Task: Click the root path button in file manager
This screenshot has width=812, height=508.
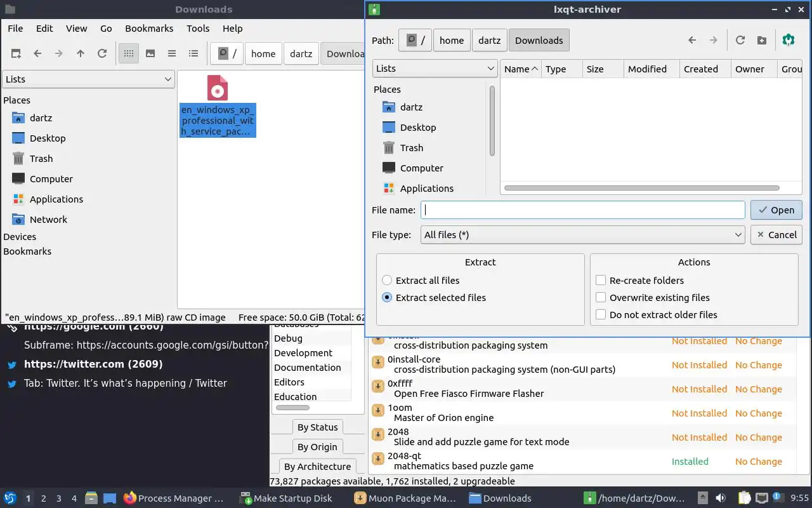Action: (x=227, y=53)
